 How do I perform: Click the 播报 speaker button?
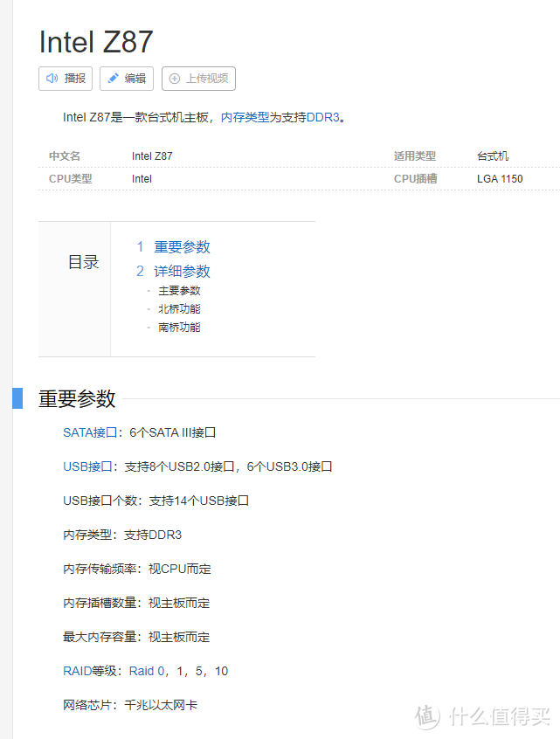(66, 79)
